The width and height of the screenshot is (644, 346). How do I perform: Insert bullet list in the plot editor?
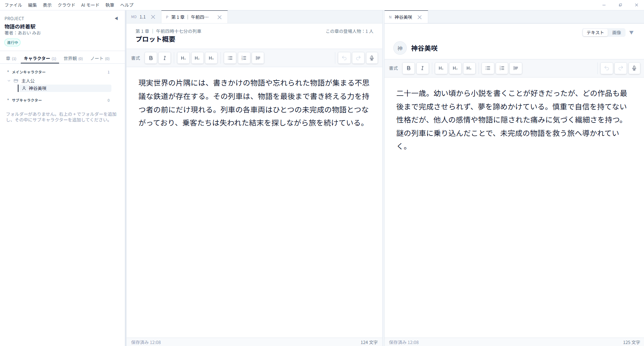[x=230, y=58]
